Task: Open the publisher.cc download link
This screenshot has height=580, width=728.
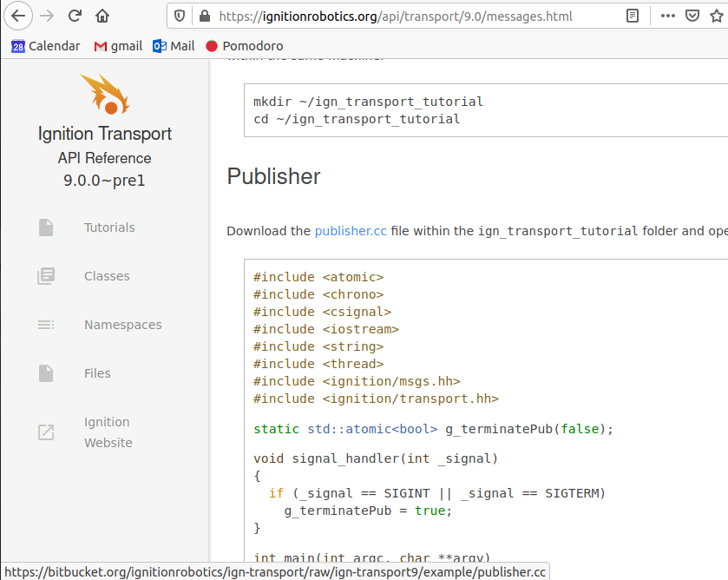Action: click(351, 231)
